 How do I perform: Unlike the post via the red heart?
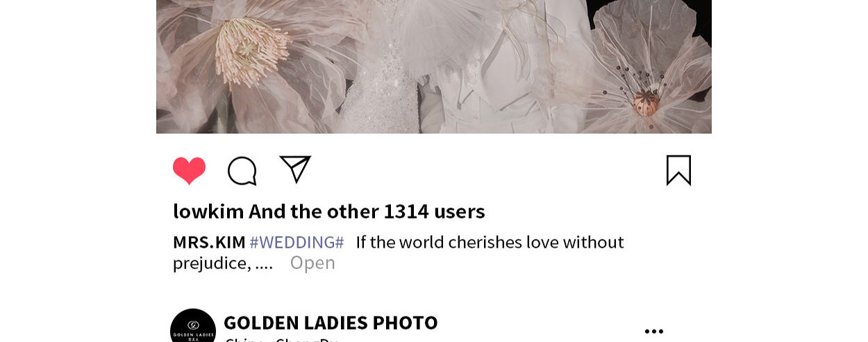point(189,170)
